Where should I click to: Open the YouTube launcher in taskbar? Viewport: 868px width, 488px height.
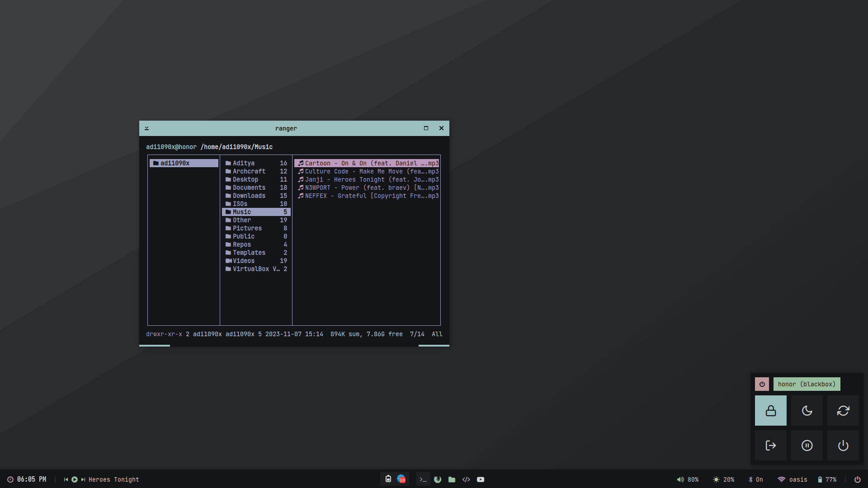tap(481, 479)
